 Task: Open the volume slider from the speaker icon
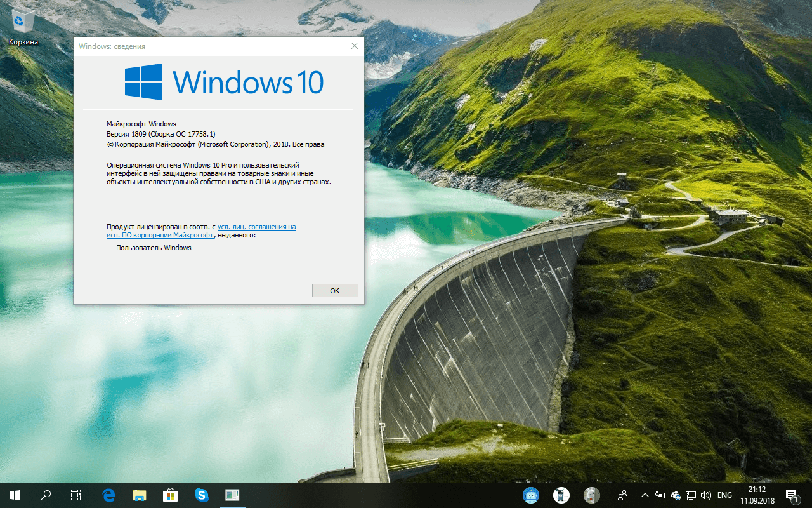click(x=705, y=495)
